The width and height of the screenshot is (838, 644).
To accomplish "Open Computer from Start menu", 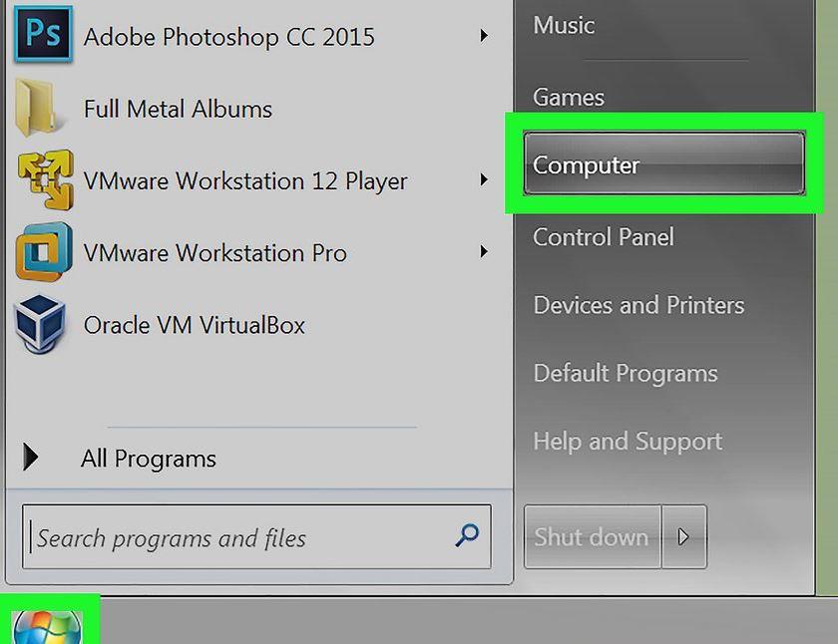I will (x=663, y=163).
